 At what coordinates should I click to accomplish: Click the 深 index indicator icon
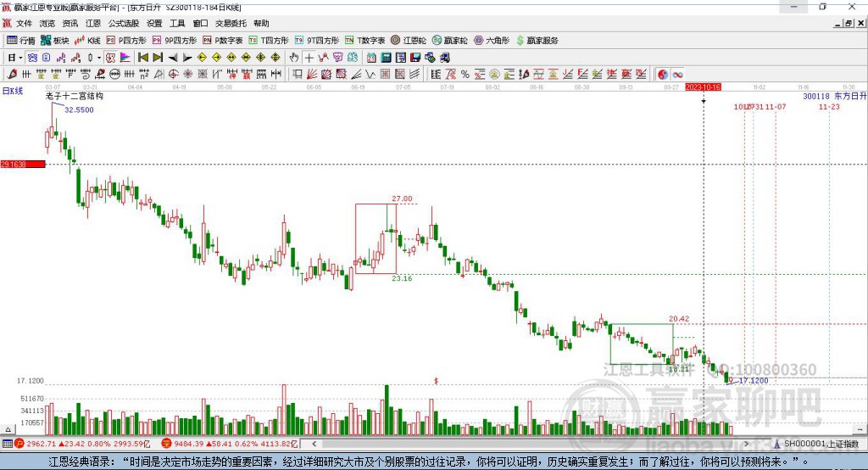click(166, 444)
